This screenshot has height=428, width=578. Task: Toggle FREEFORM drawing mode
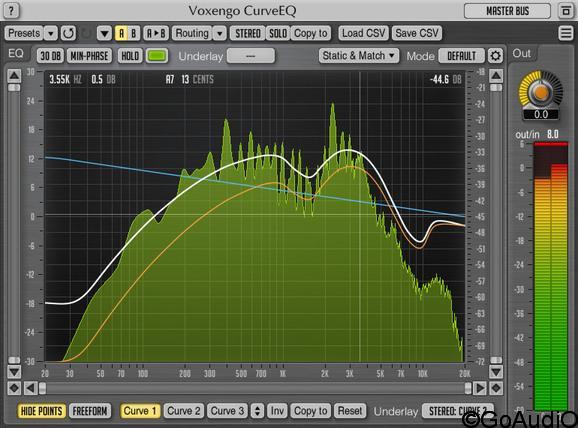click(90, 411)
